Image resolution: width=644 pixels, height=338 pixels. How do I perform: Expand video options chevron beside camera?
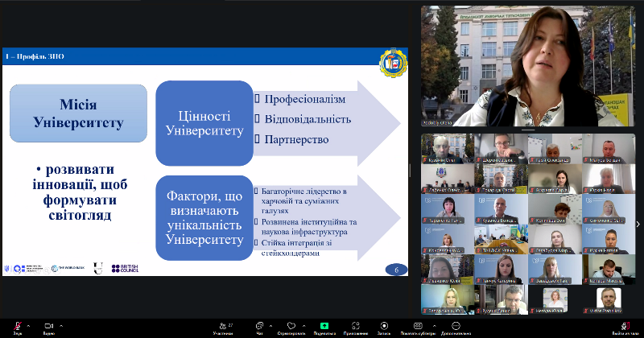click(61, 326)
